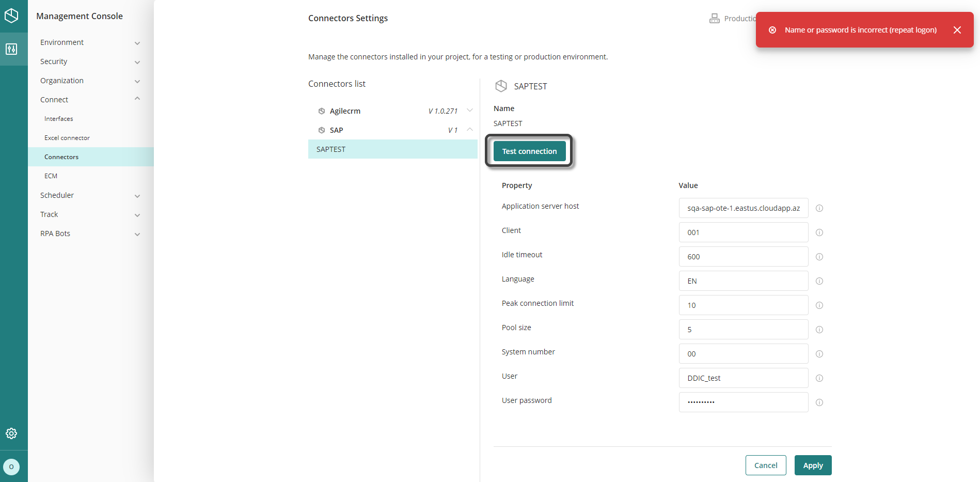Click the System number value field
Screen dimensions: 980x482
(x=744, y=354)
